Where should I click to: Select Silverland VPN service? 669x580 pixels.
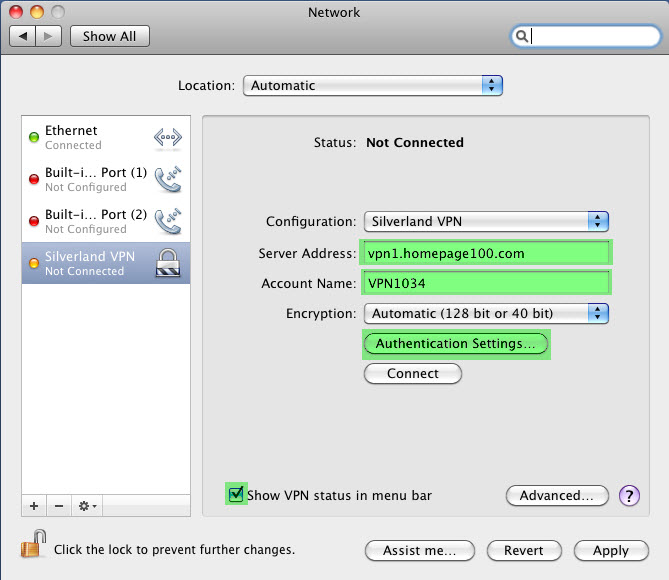tap(106, 263)
